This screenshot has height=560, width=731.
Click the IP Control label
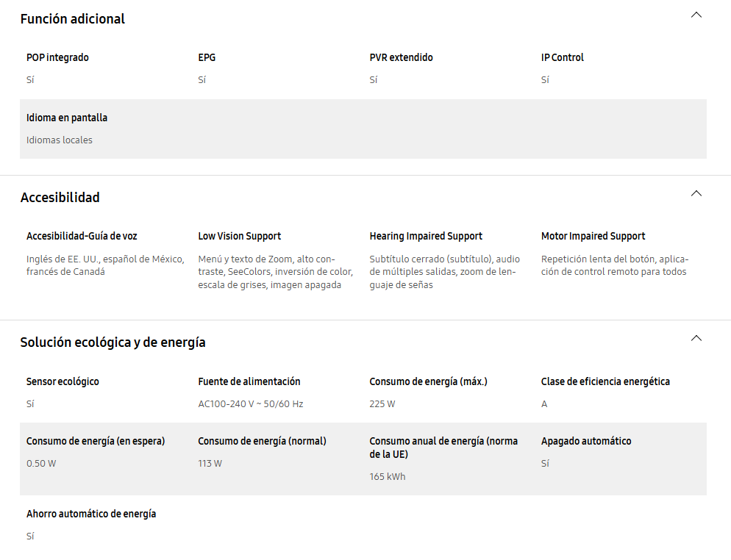(x=563, y=57)
